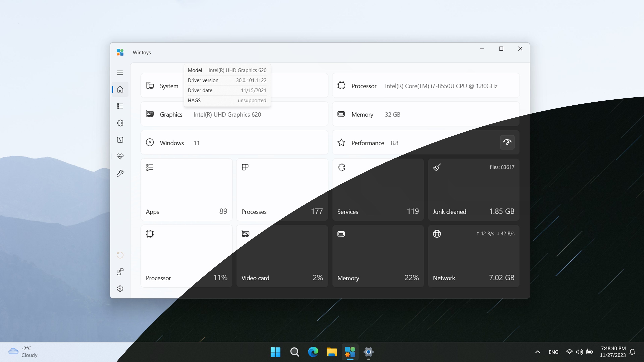Click the Processor info row

pyautogui.click(x=425, y=86)
